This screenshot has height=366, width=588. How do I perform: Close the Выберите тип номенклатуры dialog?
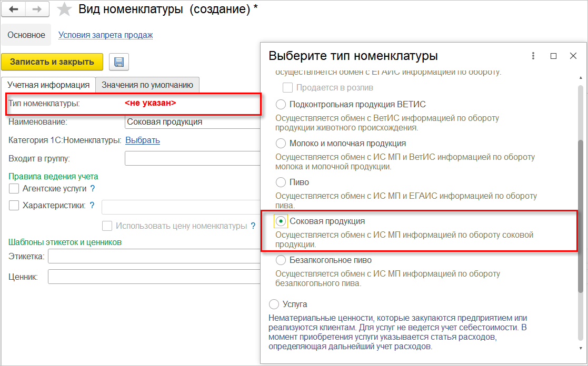coord(573,56)
